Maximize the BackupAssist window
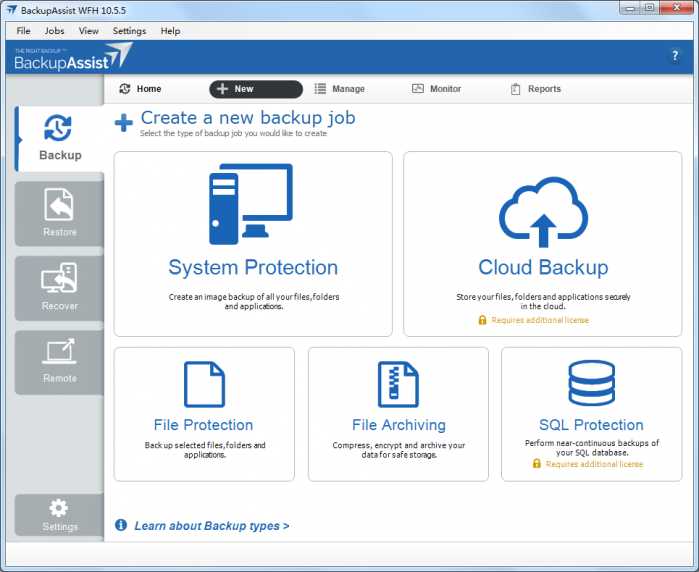Image resolution: width=699 pixels, height=572 pixels. tap(650, 8)
